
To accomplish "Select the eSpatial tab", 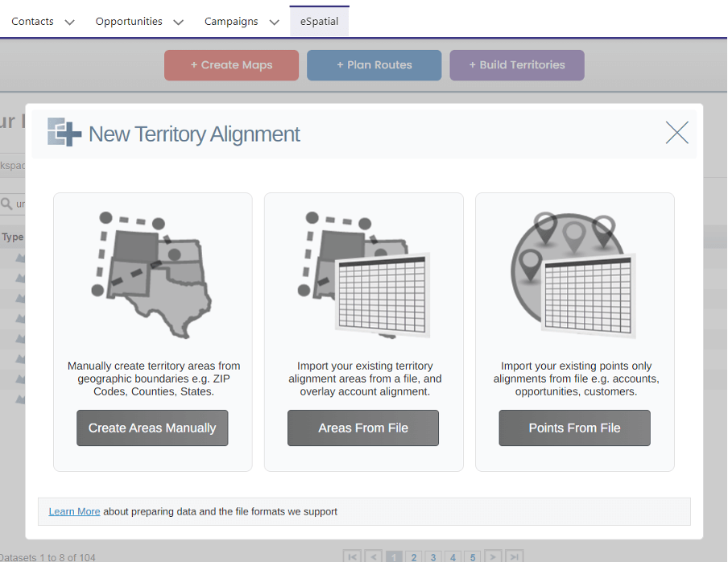I will (320, 21).
